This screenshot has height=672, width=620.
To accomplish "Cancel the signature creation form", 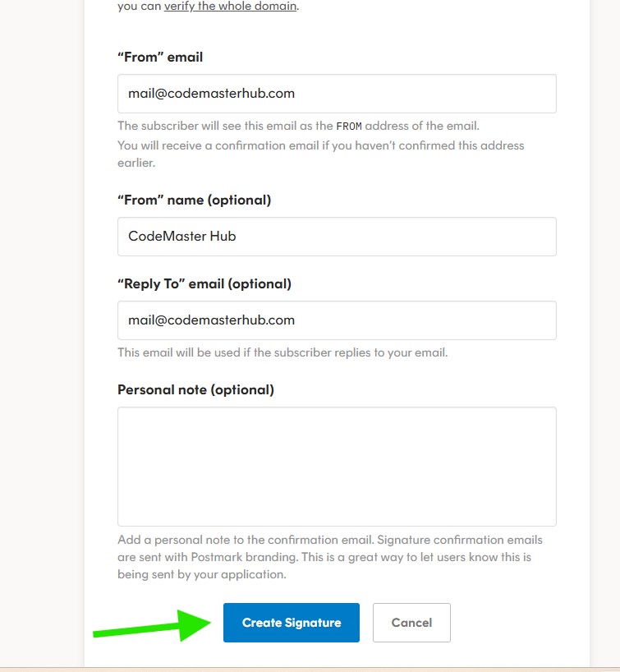I will (411, 623).
